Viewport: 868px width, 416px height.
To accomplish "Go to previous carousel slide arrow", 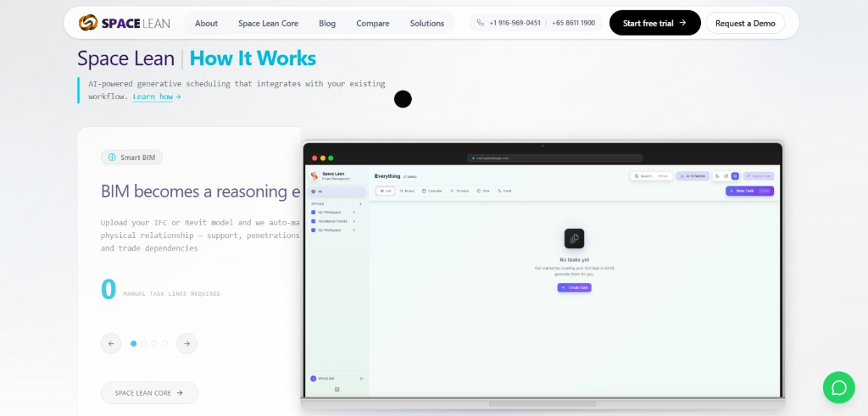I will (111, 343).
